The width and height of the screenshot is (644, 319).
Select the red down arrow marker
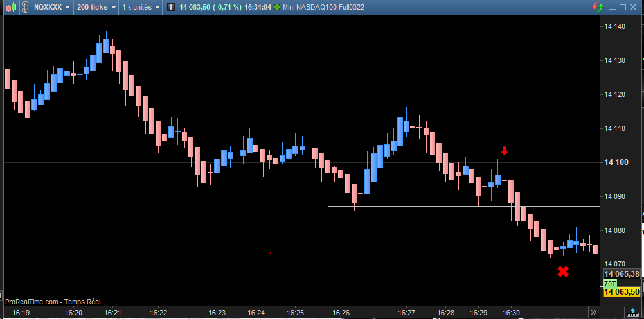coord(505,150)
